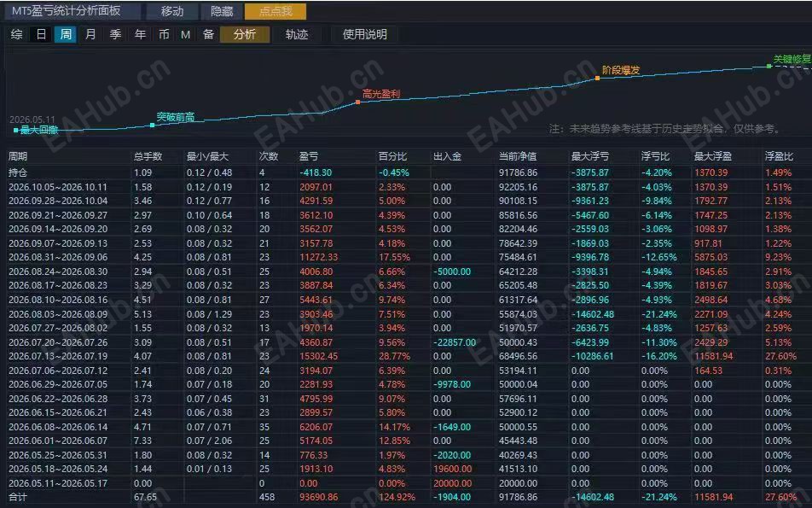The height and width of the screenshot is (508, 812).
Task: Click the net value 92205.16
Action: [518, 187]
